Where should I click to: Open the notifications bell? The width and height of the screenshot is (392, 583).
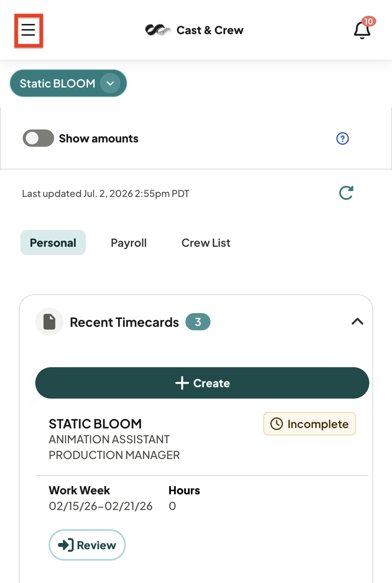coord(363,30)
